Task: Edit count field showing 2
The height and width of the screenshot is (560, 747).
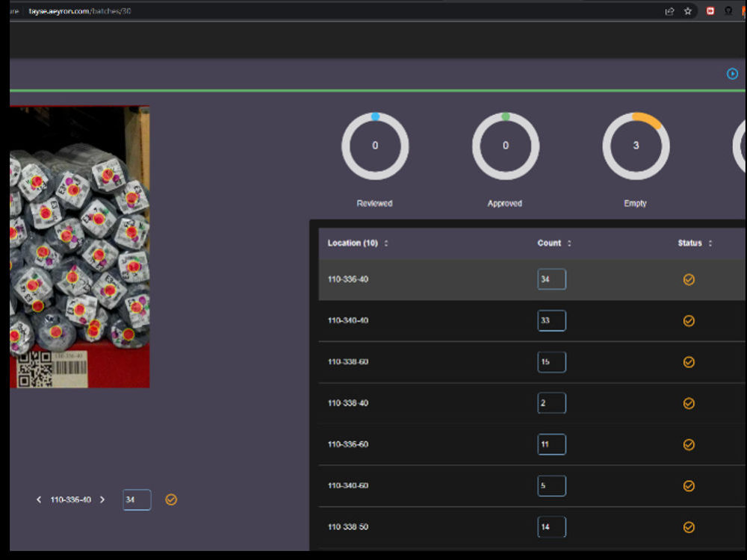Action: pos(552,403)
